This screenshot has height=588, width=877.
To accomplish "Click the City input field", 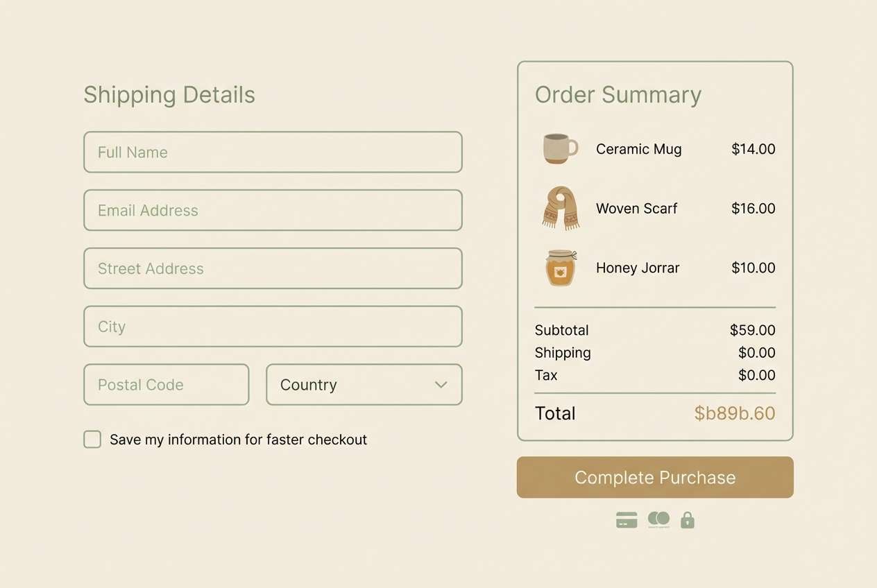I will pos(273,326).
